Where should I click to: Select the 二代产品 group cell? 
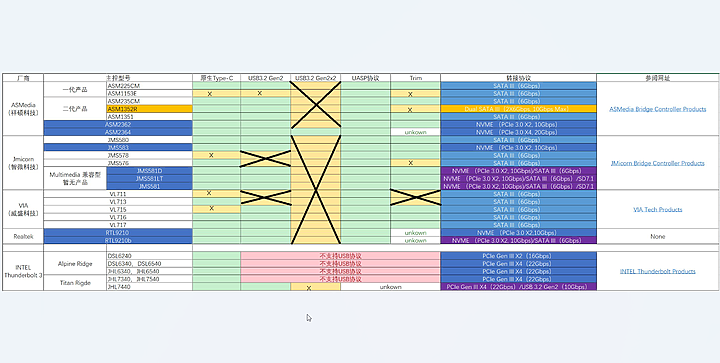[75, 109]
